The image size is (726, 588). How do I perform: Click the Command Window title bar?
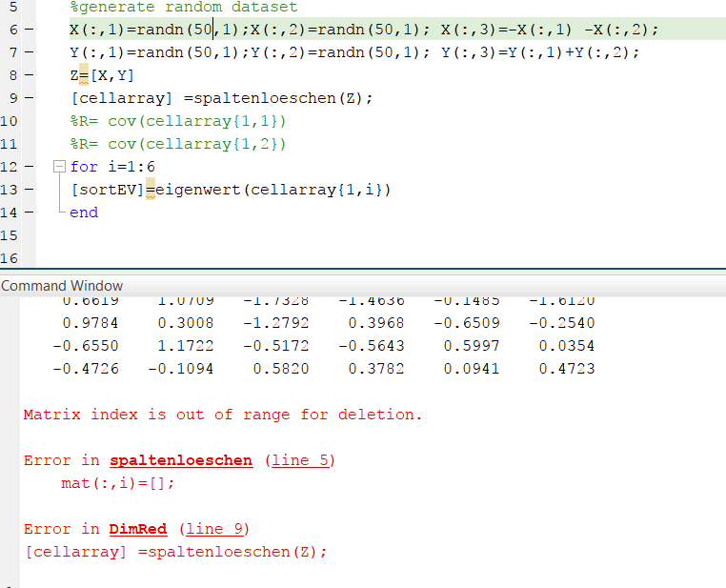(x=62, y=285)
